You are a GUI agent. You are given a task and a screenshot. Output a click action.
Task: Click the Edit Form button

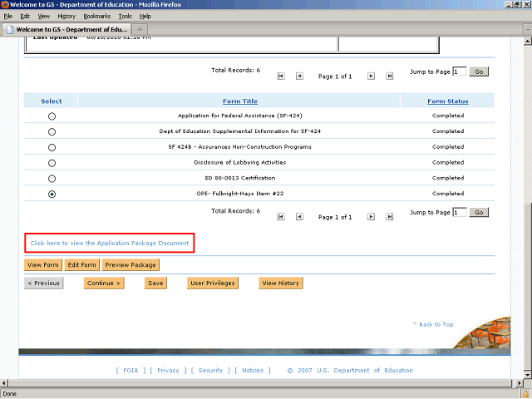[81, 265]
